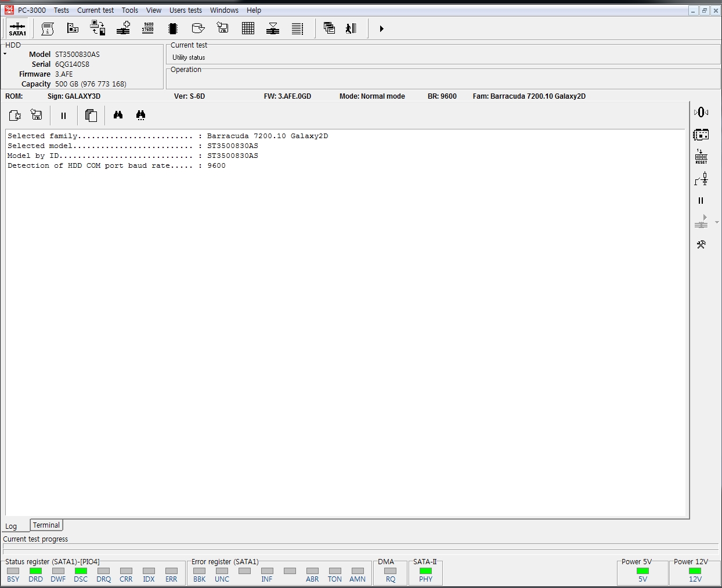Click the 9600/57600 baud rate icon
The image size is (722, 588).
(148, 28)
